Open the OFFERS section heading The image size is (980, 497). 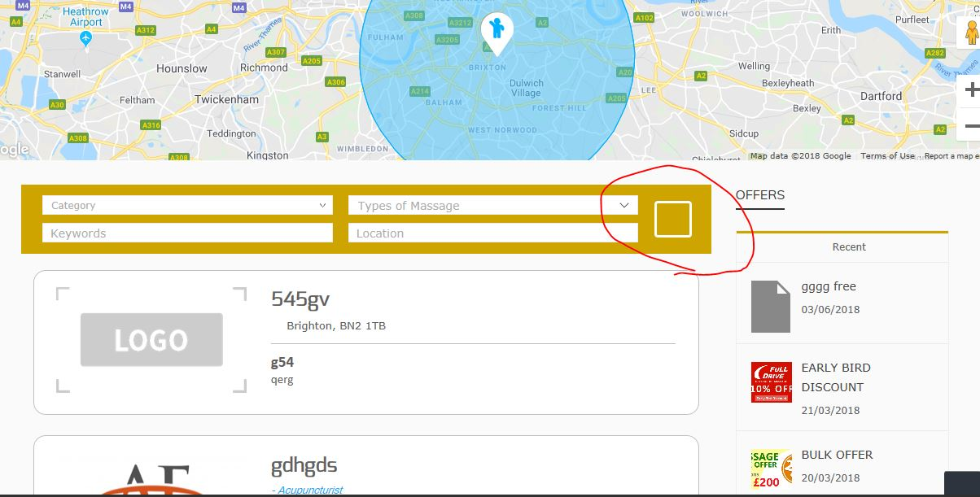pyautogui.click(x=760, y=195)
